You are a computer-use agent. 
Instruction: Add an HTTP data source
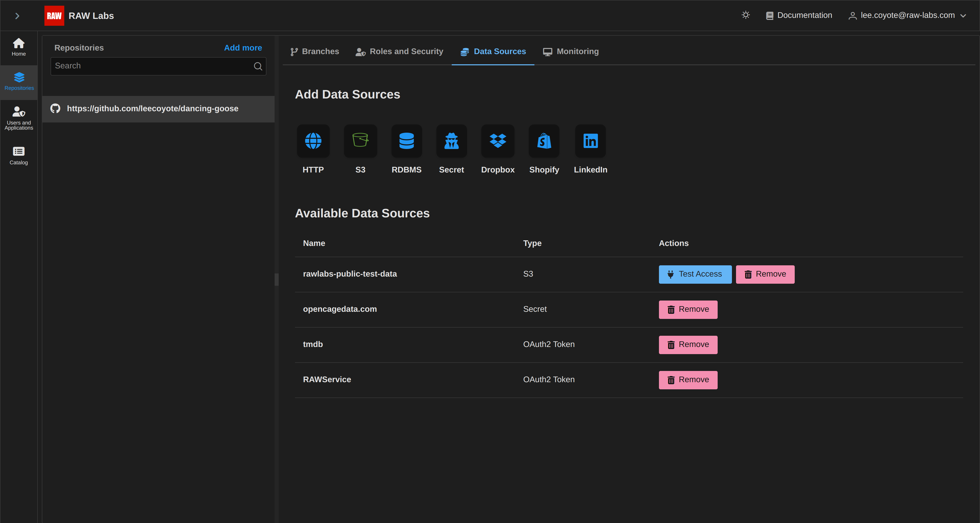coord(313,141)
